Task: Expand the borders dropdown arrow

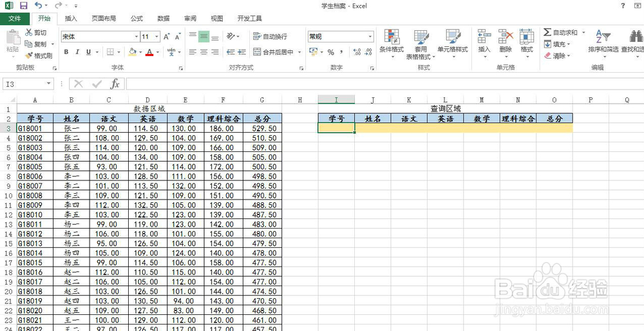Action: (118, 52)
